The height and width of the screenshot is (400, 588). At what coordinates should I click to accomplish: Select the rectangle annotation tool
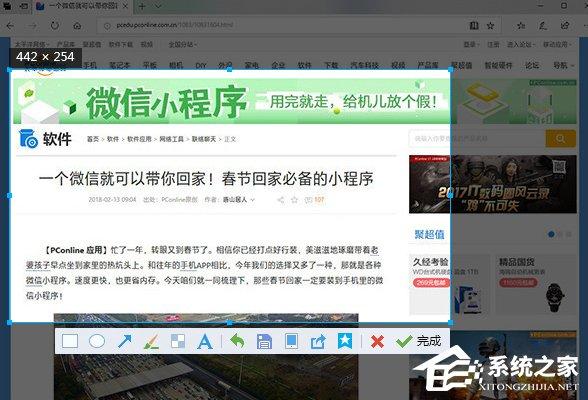(70, 341)
